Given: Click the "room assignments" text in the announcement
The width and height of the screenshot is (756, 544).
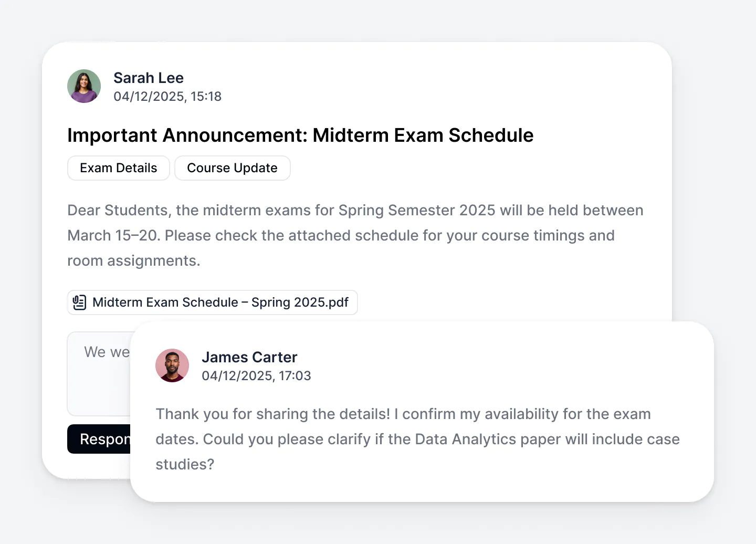Looking at the screenshot, I should click(x=133, y=260).
